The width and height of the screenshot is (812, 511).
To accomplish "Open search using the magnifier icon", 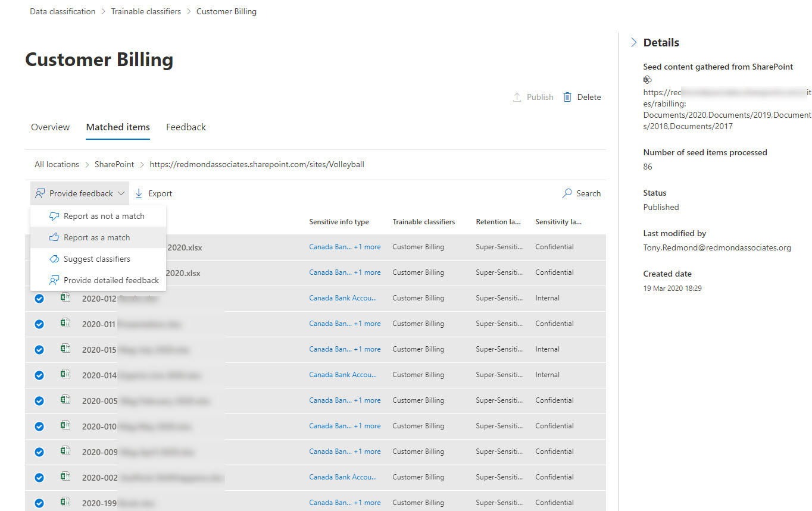I will click(567, 193).
